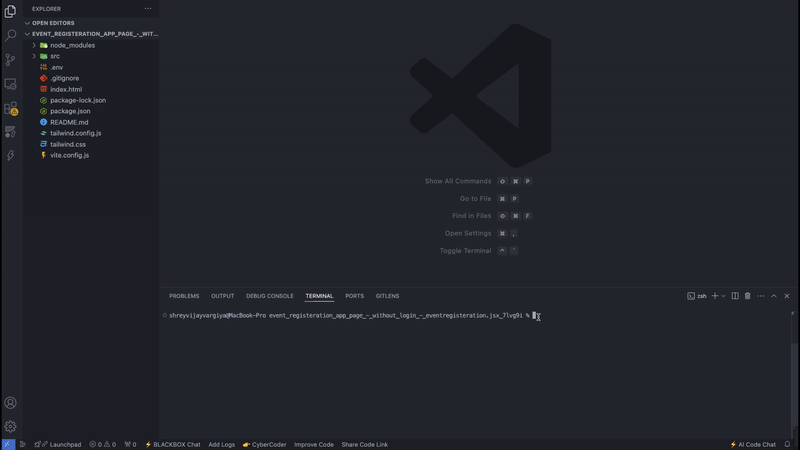Maximize the panel with the chevron up icon
Viewport: 800px width, 450px height.
point(773,296)
